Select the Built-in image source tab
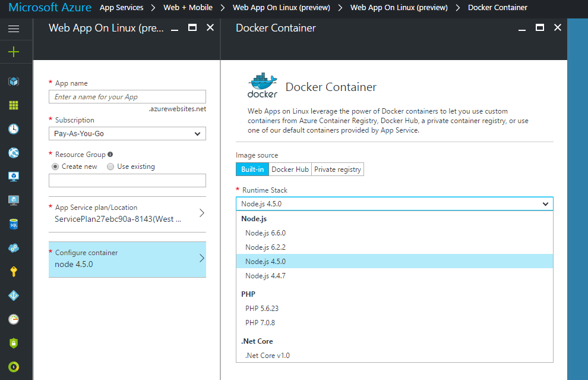Screen dimensions: 588x380 pos(252,169)
